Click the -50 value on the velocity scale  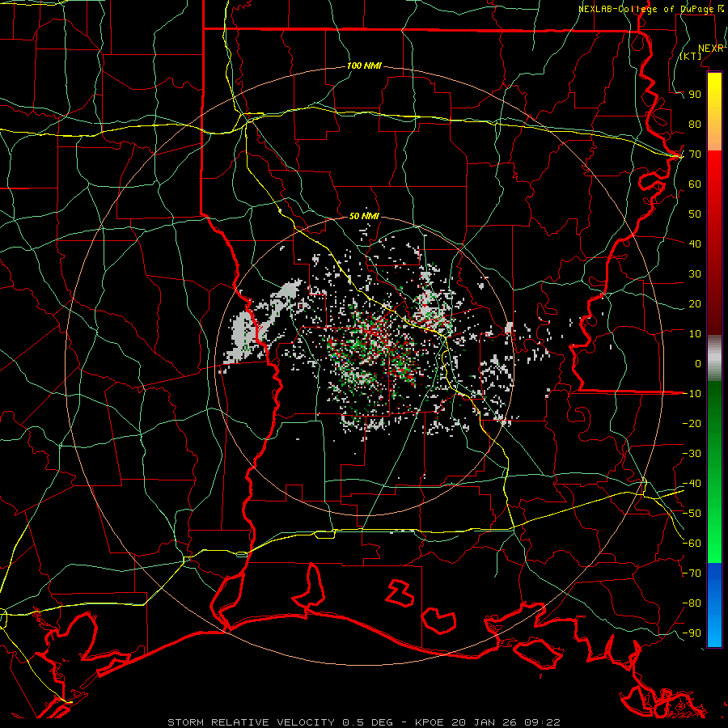point(692,514)
